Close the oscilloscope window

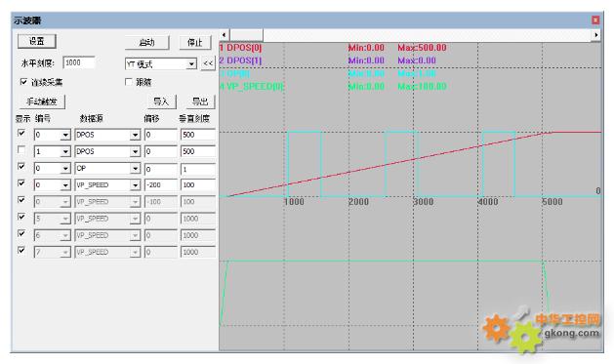[595, 20]
